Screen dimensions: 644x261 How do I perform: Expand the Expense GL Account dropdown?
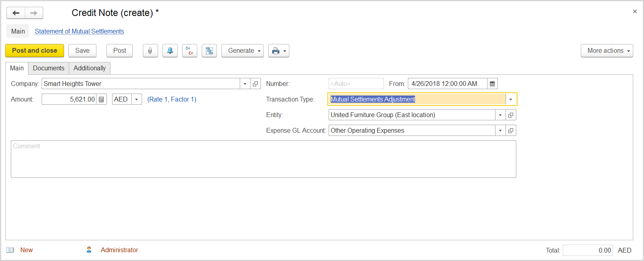tap(500, 130)
